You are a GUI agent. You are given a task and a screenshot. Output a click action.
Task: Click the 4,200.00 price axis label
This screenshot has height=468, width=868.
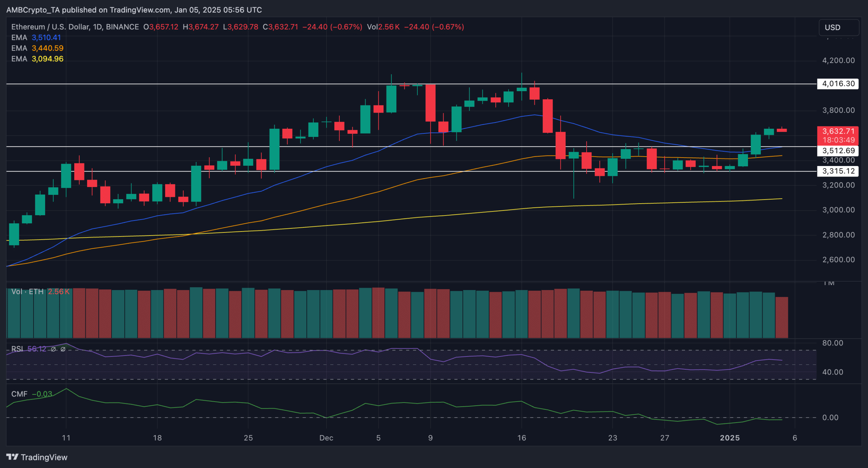tap(839, 60)
